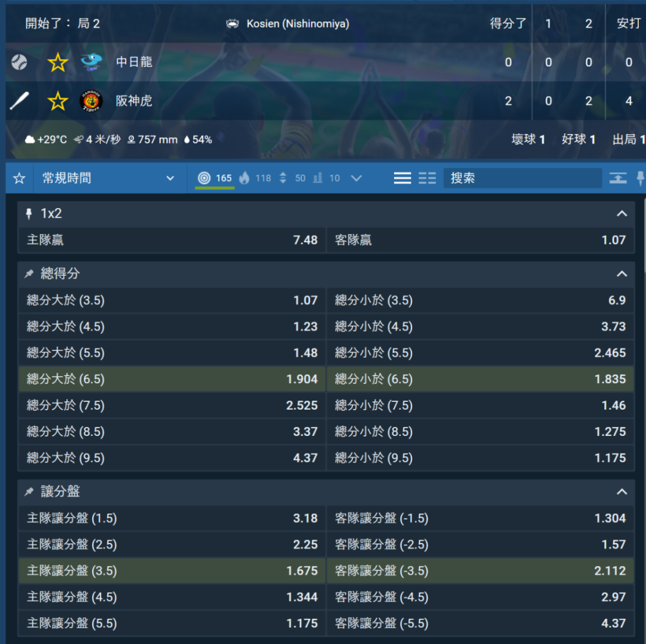This screenshot has width=646, height=644.
Task: Click the 中日龍 team logo
Action: click(91, 62)
